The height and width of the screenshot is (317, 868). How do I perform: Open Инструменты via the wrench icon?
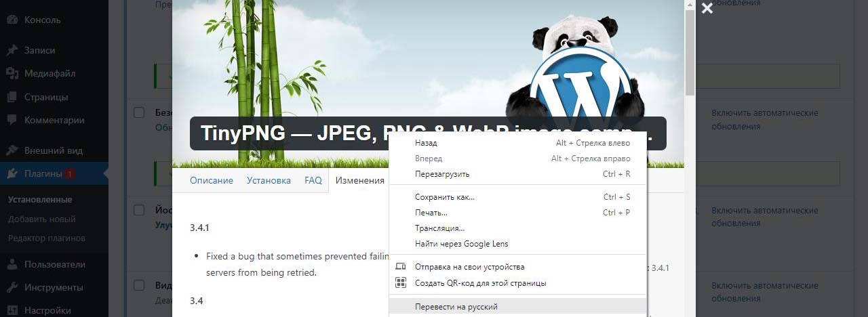(x=12, y=287)
